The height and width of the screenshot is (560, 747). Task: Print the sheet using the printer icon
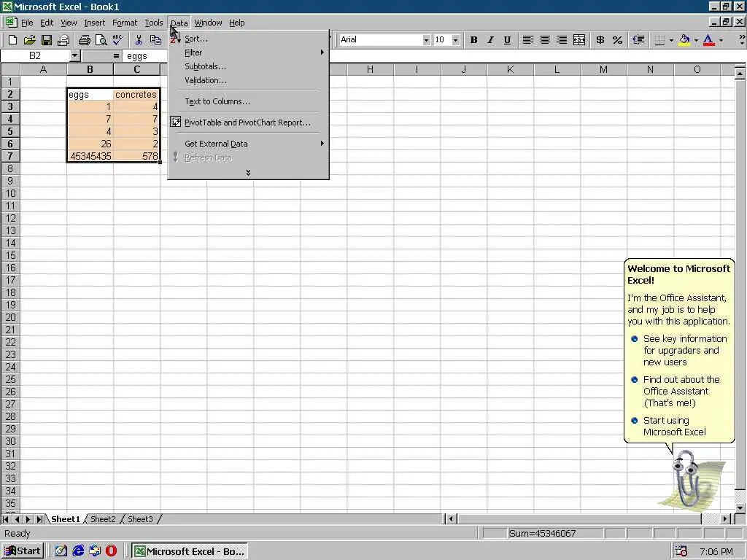click(85, 40)
